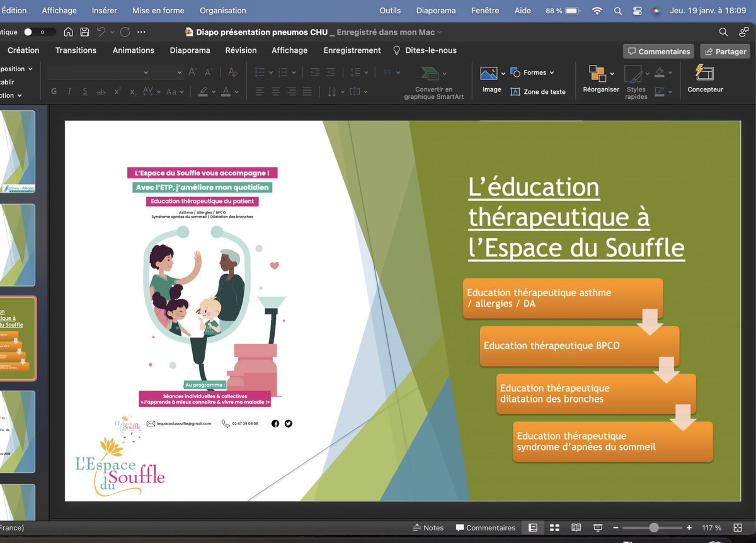Open the Enregistrement ribbon tab
The width and height of the screenshot is (756, 543).
click(352, 50)
